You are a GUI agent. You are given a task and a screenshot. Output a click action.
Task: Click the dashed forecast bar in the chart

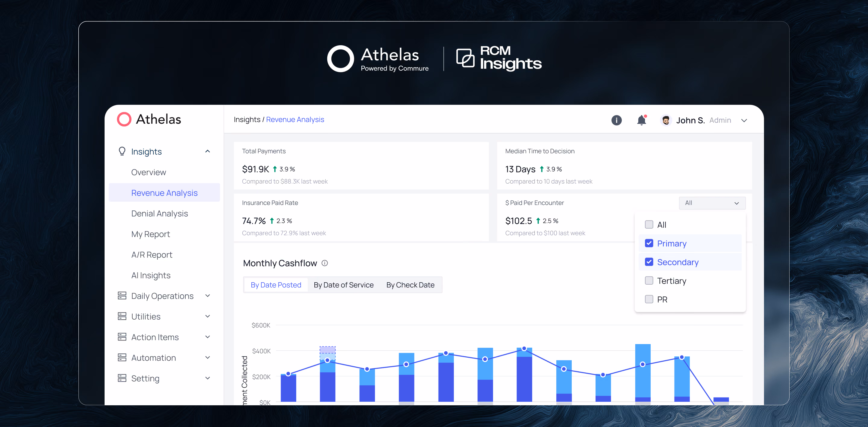[327, 353]
